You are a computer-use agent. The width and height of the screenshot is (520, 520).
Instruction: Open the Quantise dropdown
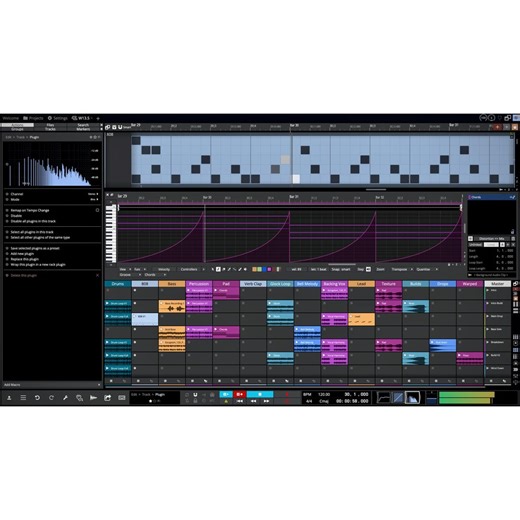tap(426, 269)
